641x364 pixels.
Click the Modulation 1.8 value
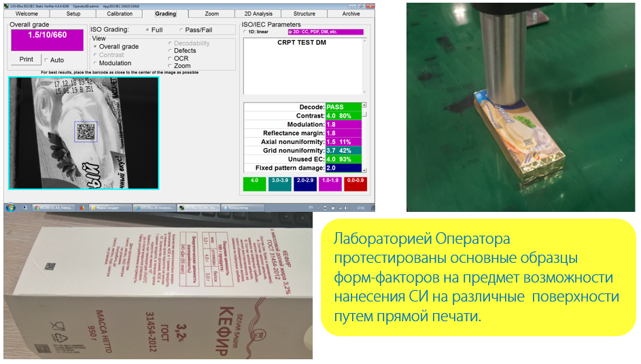(343, 124)
